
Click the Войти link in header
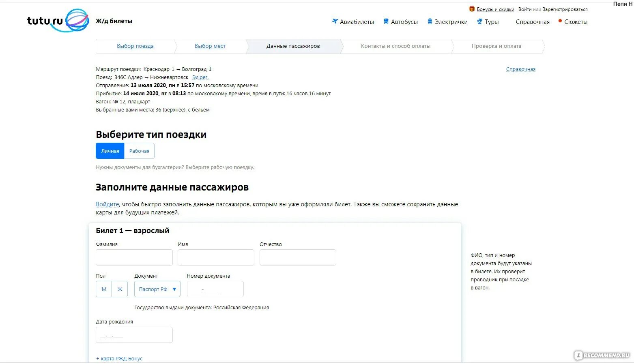(x=525, y=9)
